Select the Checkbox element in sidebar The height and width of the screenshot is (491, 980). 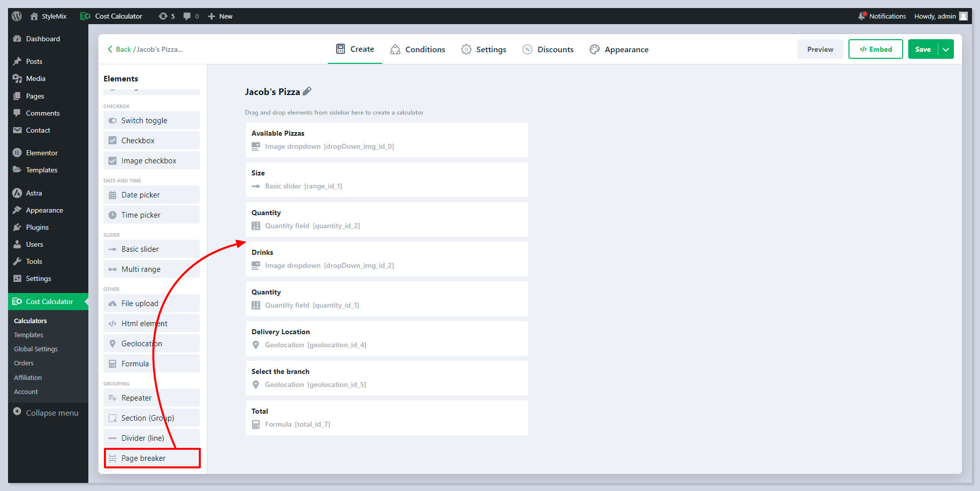pos(151,141)
